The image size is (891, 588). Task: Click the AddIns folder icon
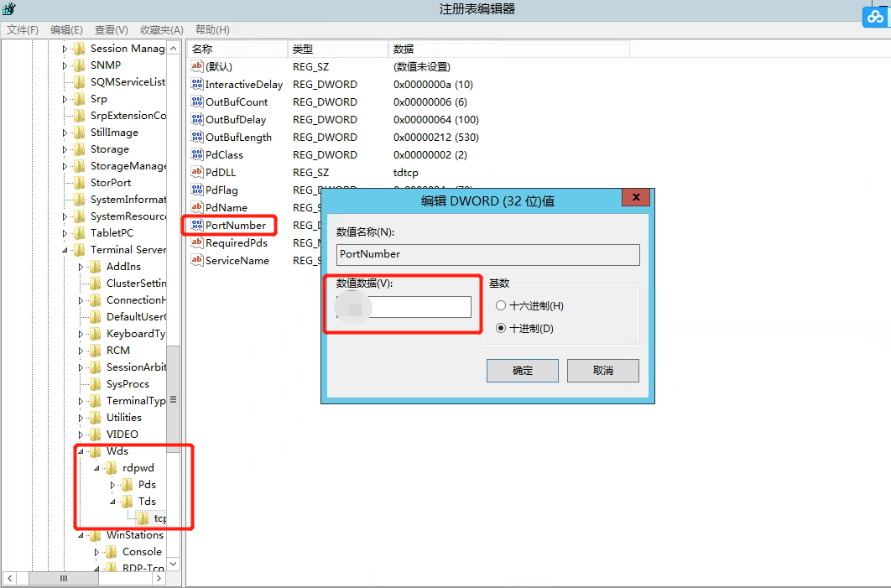96,267
